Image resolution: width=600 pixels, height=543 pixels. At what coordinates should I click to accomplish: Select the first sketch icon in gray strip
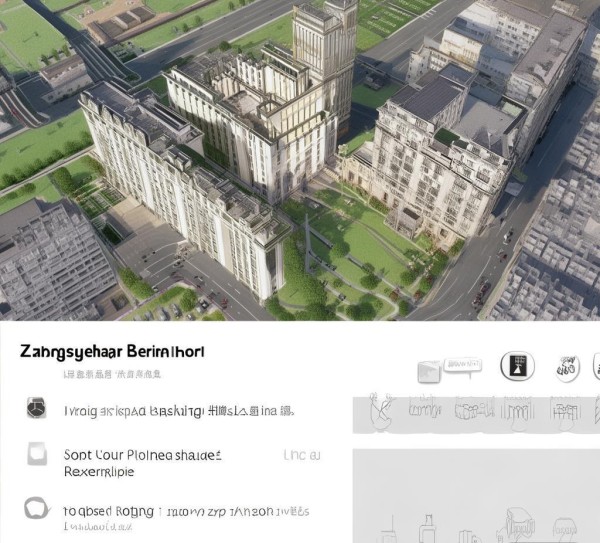pyautogui.click(x=382, y=412)
